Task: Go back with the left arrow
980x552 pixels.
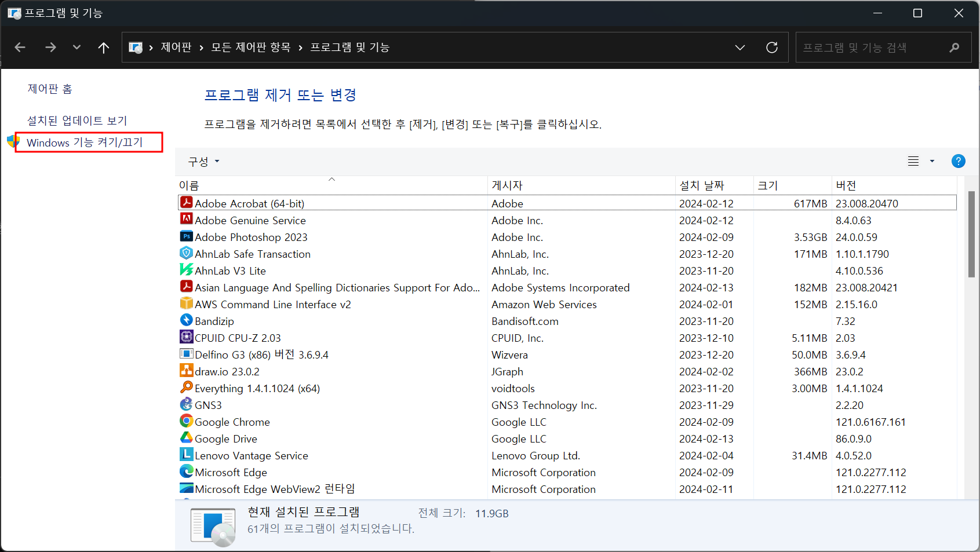Action: pyautogui.click(x=20, y=47)
